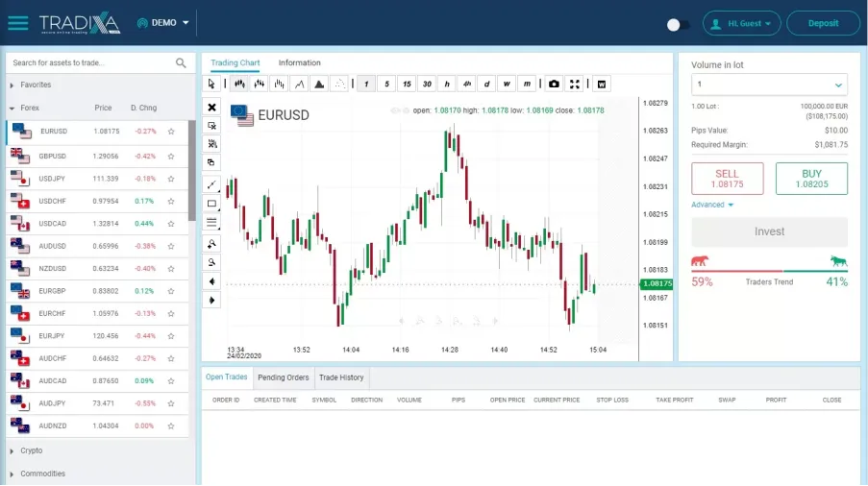
Task: Set chart timeframe to 15 minutes
Action: (x=407, y=84)
